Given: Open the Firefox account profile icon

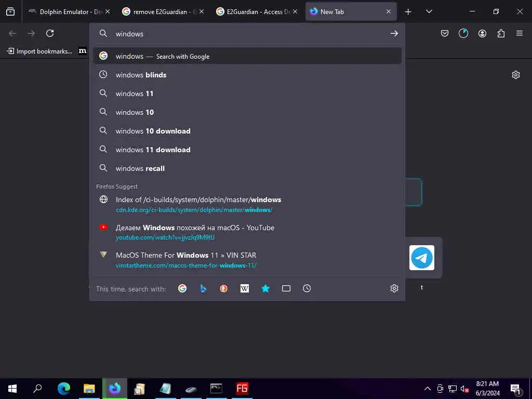Looking at the screenshot, I should tap(482, 33).
